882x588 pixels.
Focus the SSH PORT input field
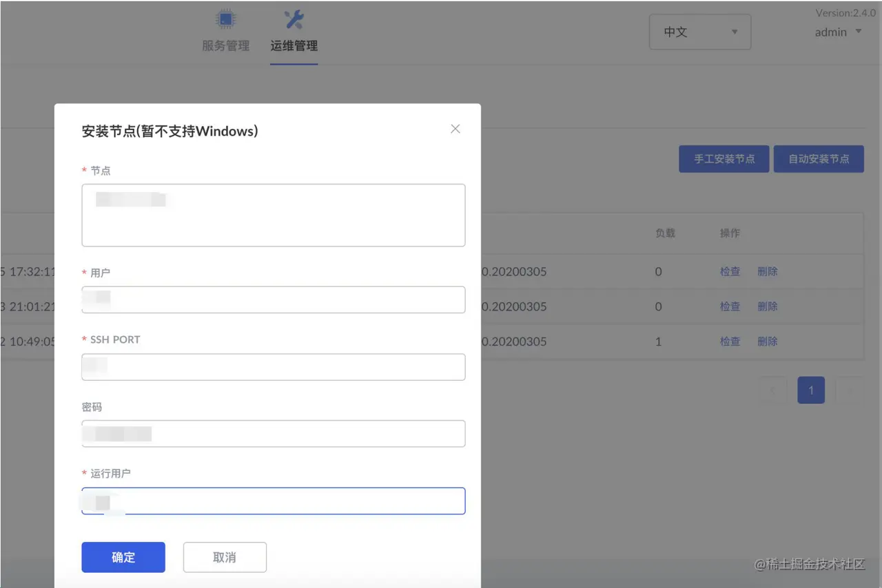tap(274, 367)
